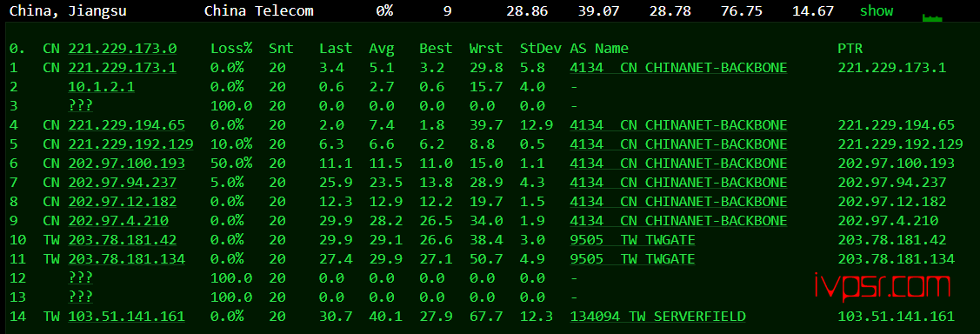Open the 134094 TW SERVERFIELD AS link
This screenshot has height=334, width=980.
point(657,317)
